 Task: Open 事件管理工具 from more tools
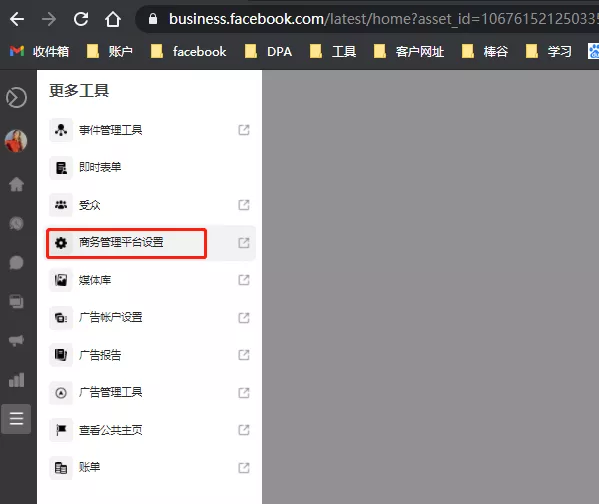click(151, 130)
